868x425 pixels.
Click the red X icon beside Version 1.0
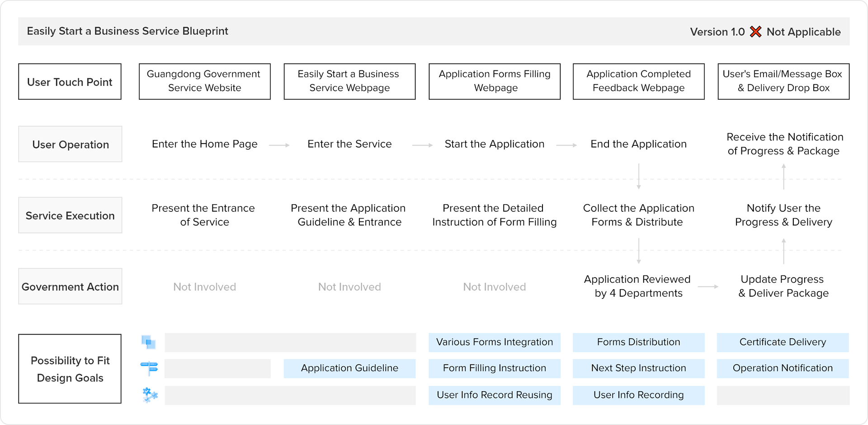755,32
